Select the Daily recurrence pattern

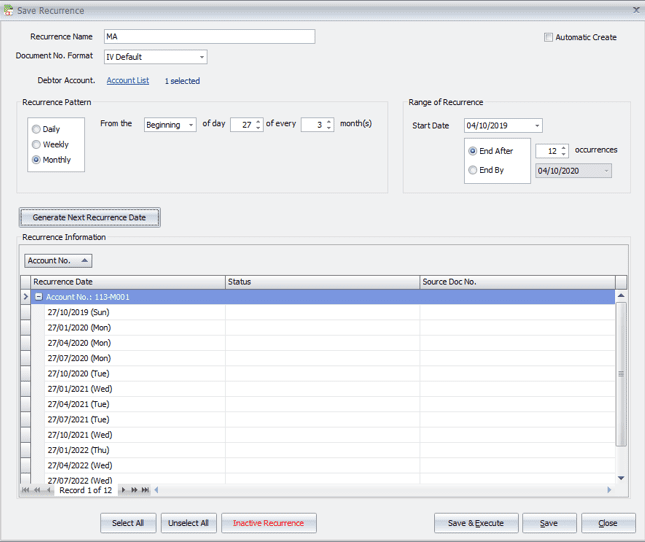tap(37, 129)
